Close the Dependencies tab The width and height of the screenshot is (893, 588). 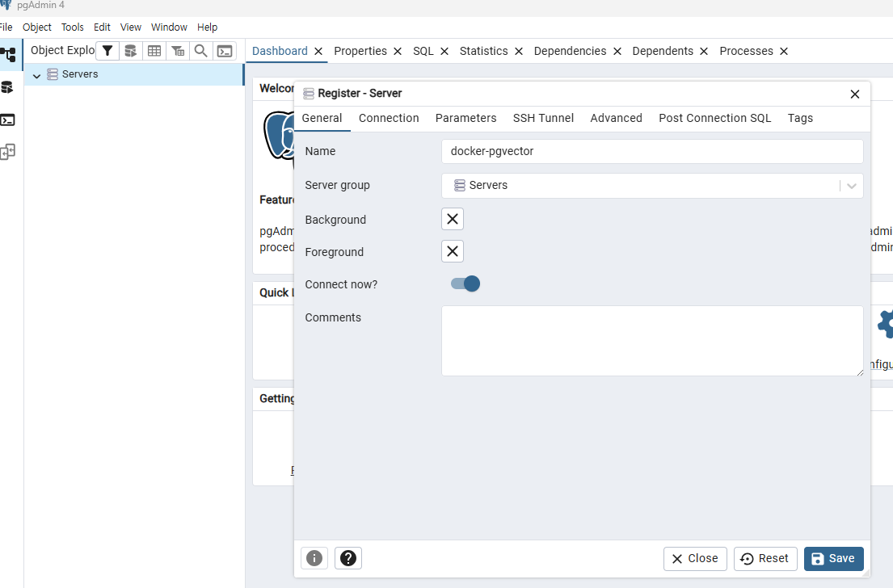[617, 51]
